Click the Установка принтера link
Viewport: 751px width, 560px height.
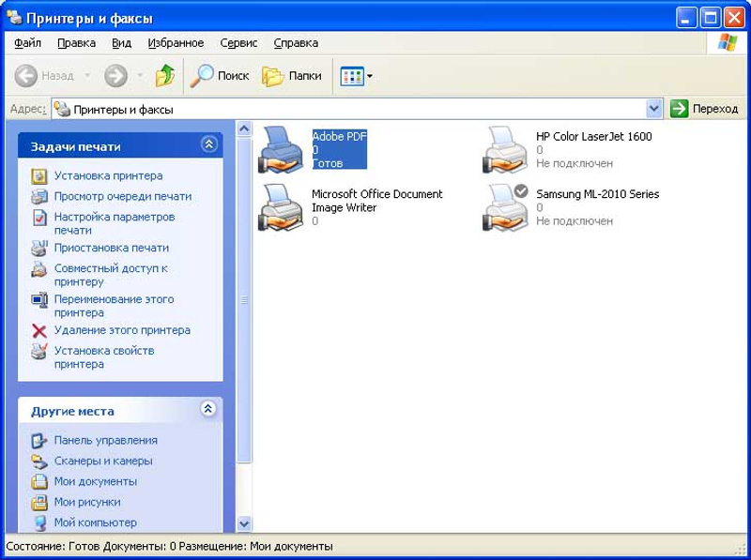coord(108,175)
